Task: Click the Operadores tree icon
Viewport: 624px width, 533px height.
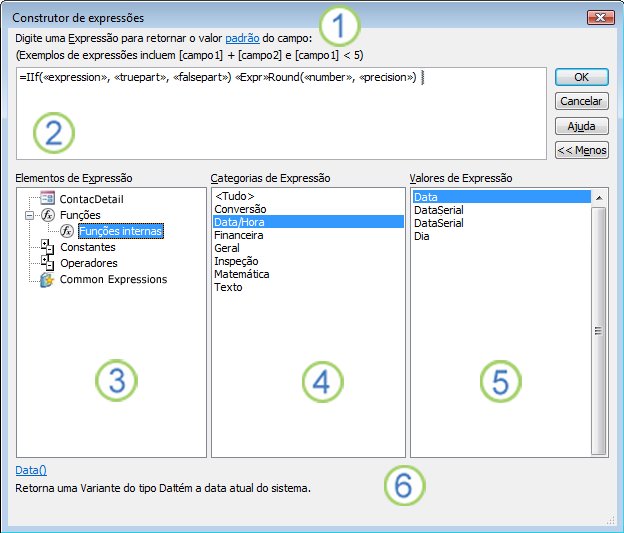Action: pyautogui.click(x=47, y=263)
